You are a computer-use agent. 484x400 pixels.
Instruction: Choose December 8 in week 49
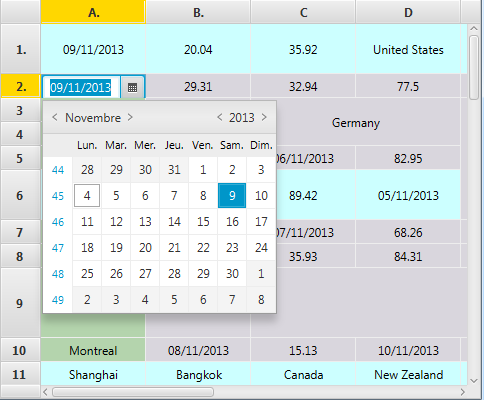(x=261, y=300)
